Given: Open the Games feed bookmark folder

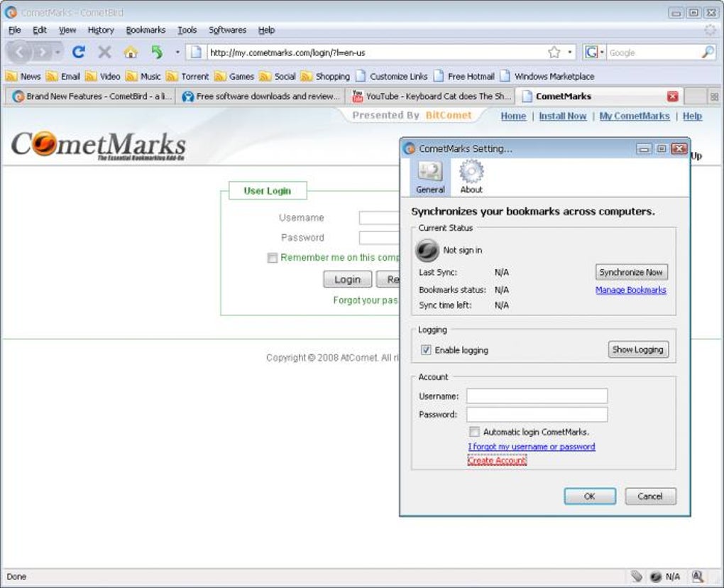Looking at the screenshot, I should coord(234,76).
